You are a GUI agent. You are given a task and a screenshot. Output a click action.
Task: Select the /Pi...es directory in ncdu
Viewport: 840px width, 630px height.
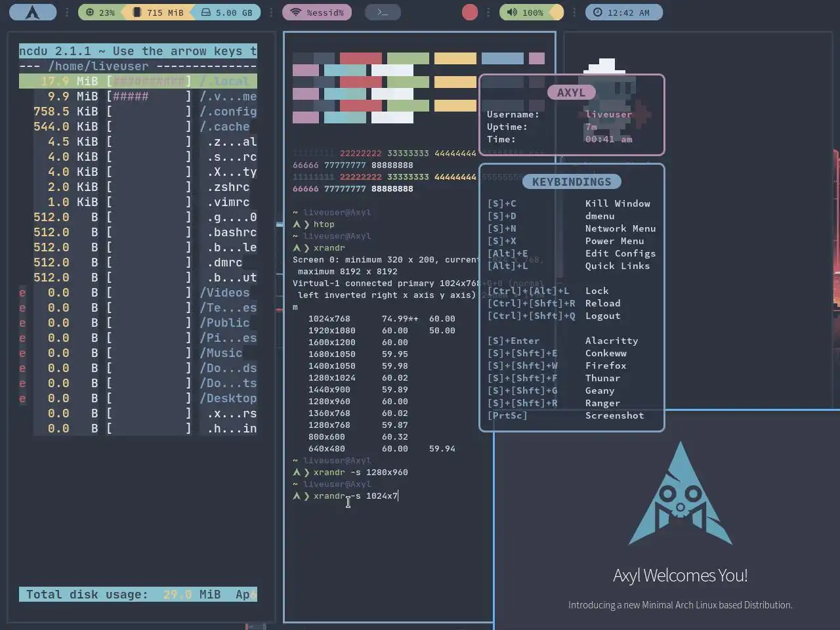pos(138,338)
